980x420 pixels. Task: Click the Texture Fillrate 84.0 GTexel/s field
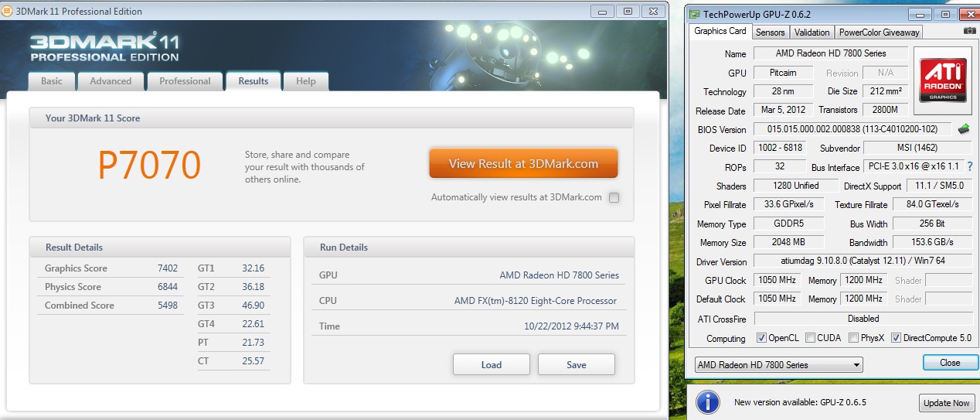click(x=933, y=204)
